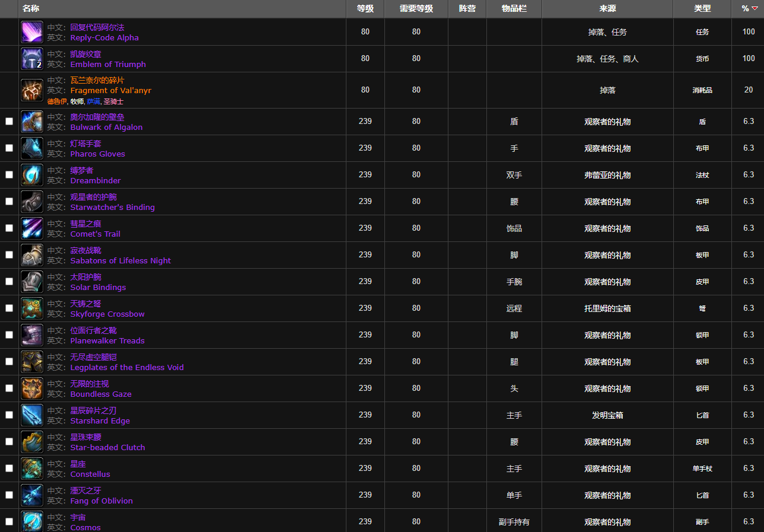Screen dimensions: 764x532
Task: Sort by the 阵营 column header
Action: (x=467, y=9)
